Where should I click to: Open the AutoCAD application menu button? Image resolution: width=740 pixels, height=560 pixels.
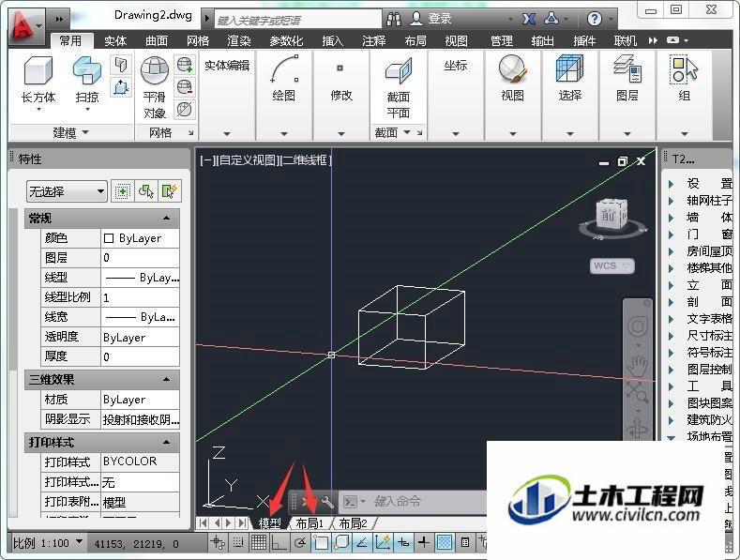(24, 26)
